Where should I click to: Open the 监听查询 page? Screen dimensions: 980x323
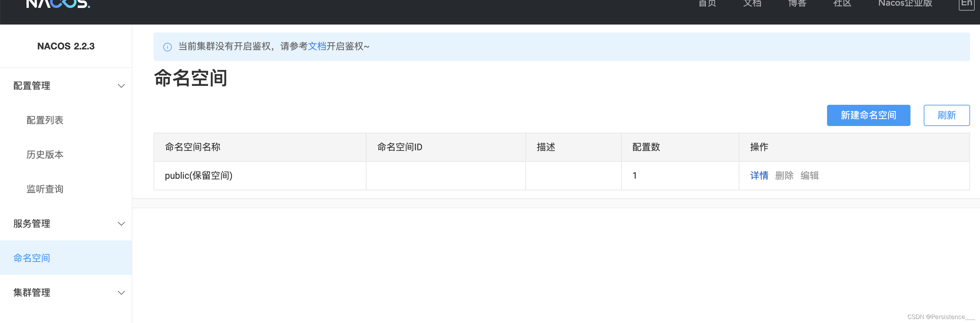point(45,189)
